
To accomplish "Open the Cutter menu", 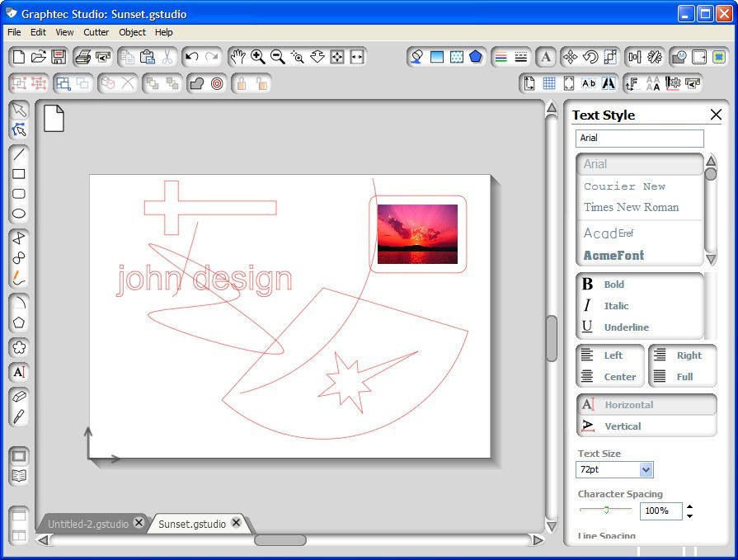I will tap(96, 32).
